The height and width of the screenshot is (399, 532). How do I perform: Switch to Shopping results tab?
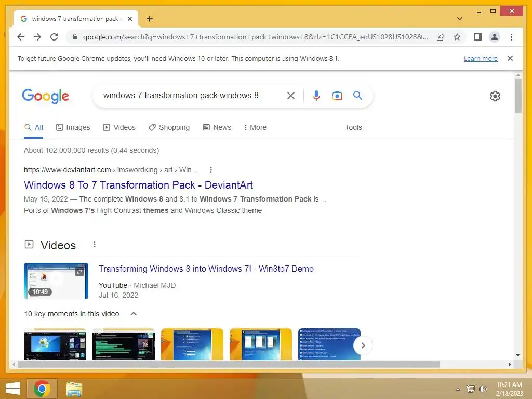coord(169,128)
